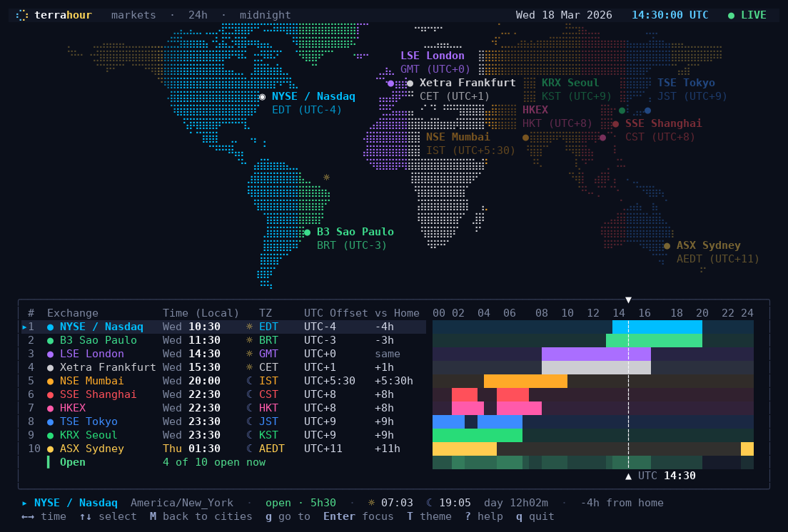Click the Exchange column header
This screenshot has width=788, height=532.
(73, 313)
